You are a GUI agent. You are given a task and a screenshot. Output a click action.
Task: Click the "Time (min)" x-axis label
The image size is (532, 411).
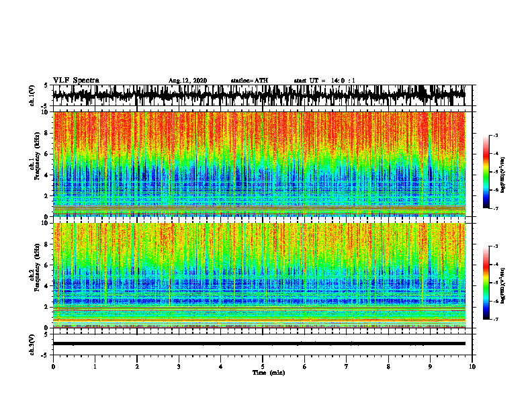point(269,373)
